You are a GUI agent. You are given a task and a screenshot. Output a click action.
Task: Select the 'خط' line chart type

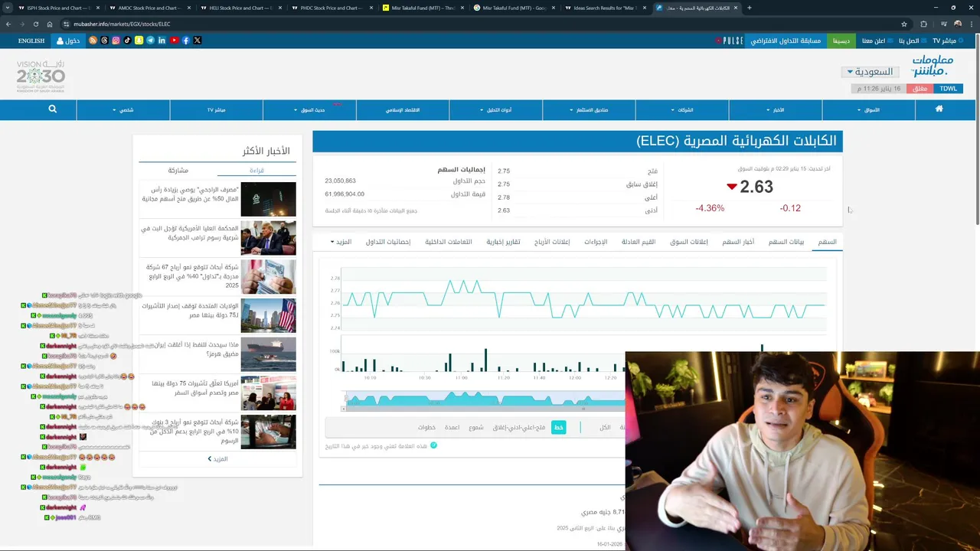(559, 427)
